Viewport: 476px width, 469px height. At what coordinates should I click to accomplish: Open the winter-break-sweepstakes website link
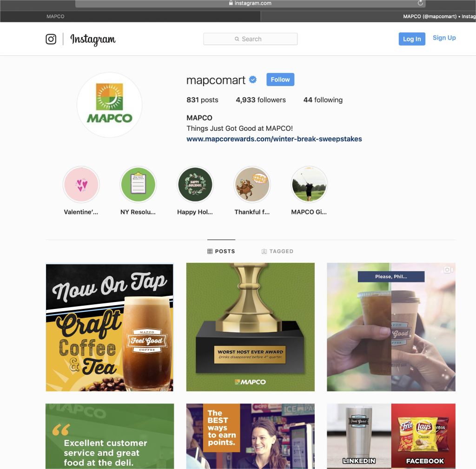pyautogui.click(x=274, y=139)
